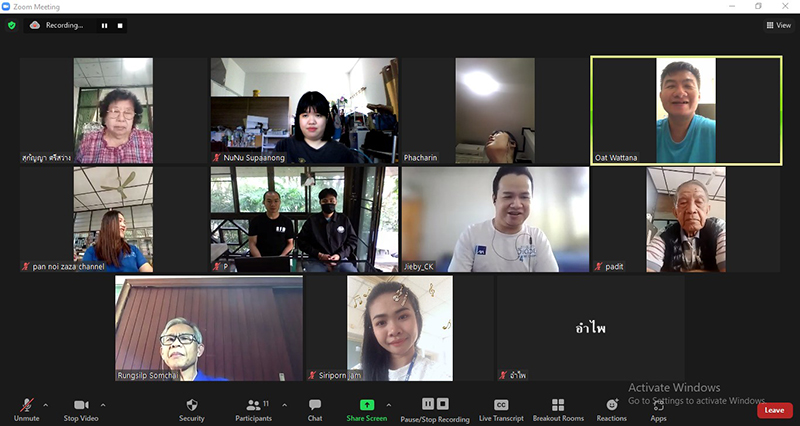Expand video options arrow next to Stop Video
Image resolution: width=800 pixels, height=426 pixels.
[103, 405]
